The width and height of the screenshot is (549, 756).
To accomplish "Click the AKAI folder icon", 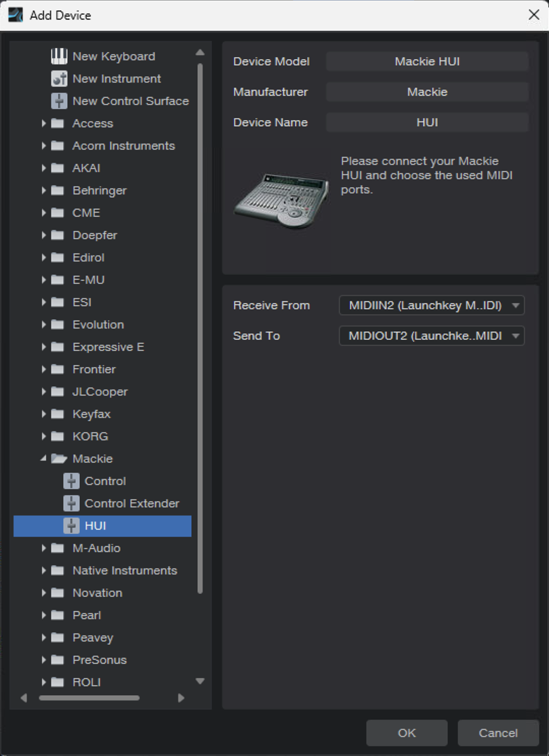I will coord(58,168).
